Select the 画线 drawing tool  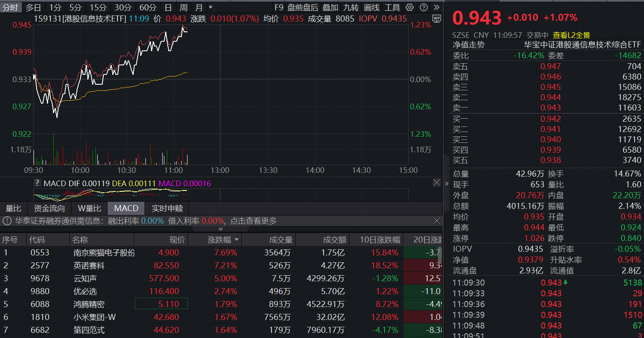pos(373,7)
